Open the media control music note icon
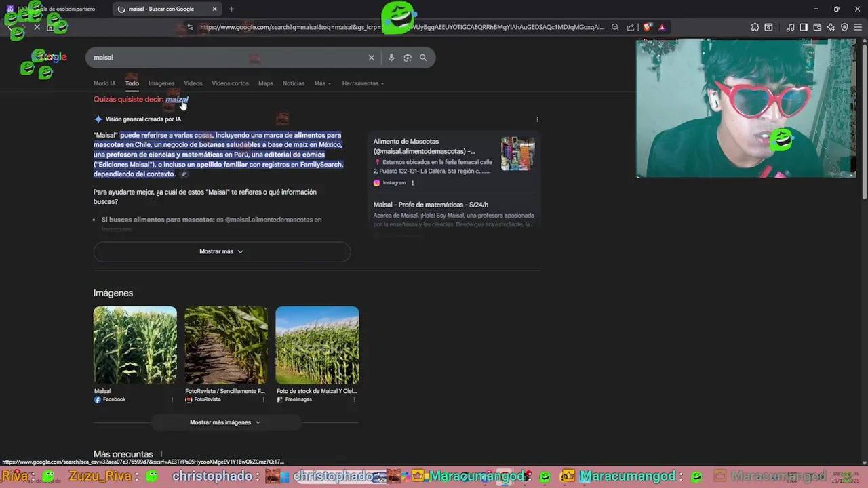 [790, 27]
